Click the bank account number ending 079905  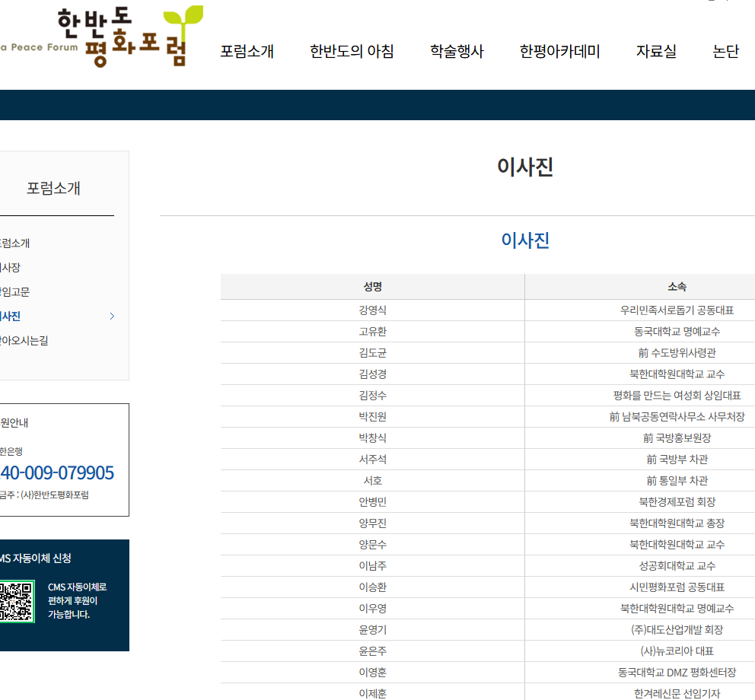click(56, 473)
